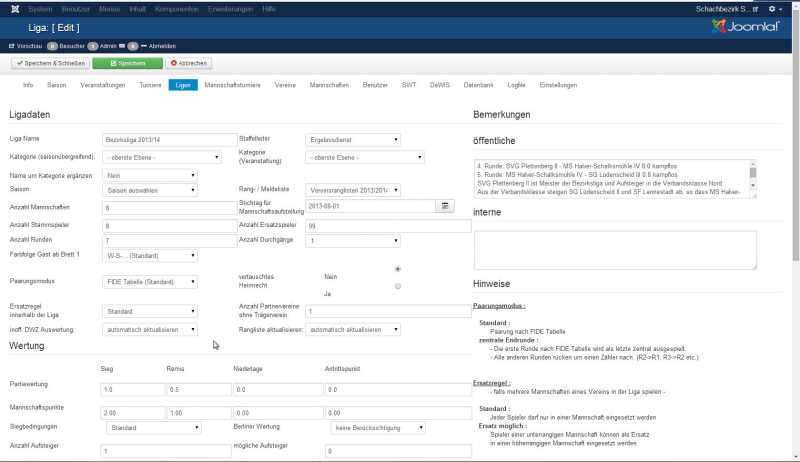
Task: Open the Staffelleiter dropdown
Action: [x=353, y=139]
